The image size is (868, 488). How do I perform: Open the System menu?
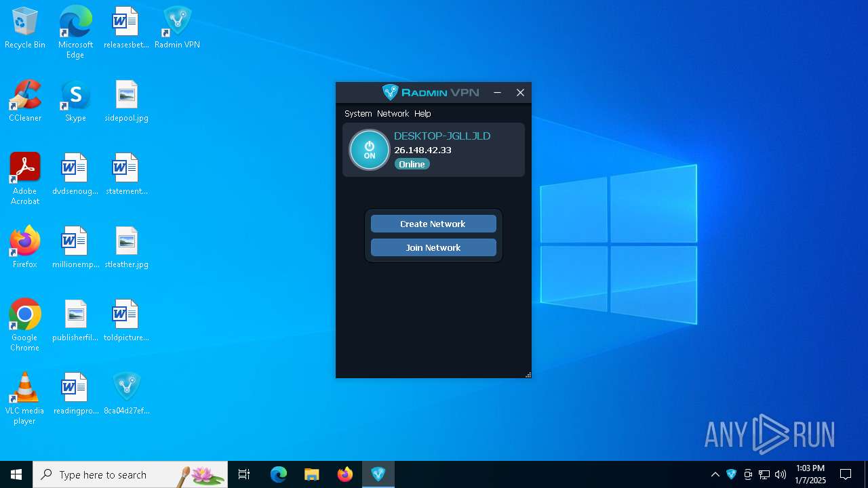point(358,113)
